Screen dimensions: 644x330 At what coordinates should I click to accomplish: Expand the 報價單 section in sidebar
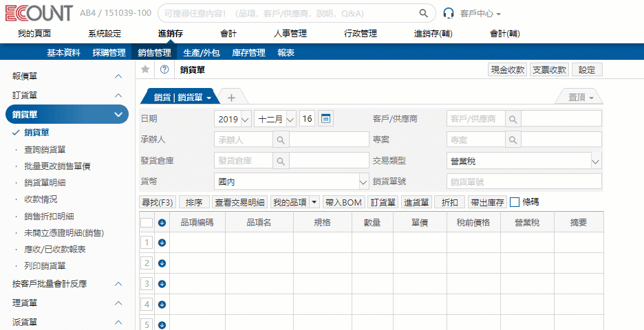coord(118,77)
